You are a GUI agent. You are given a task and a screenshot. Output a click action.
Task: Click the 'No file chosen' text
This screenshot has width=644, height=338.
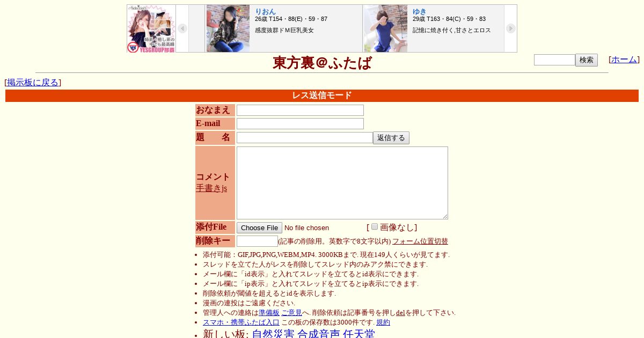pos(306,228)
